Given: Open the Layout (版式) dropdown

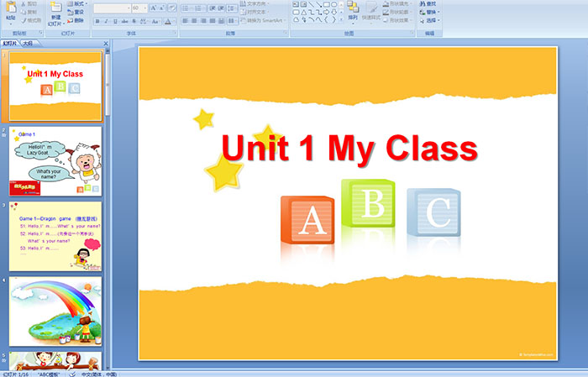Looking at the screenshot, I should tap(77, 3).
